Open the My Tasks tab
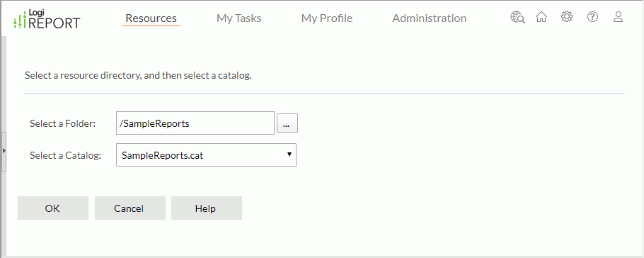Viewport: 644px width, 258px height. tap(239, 18)
